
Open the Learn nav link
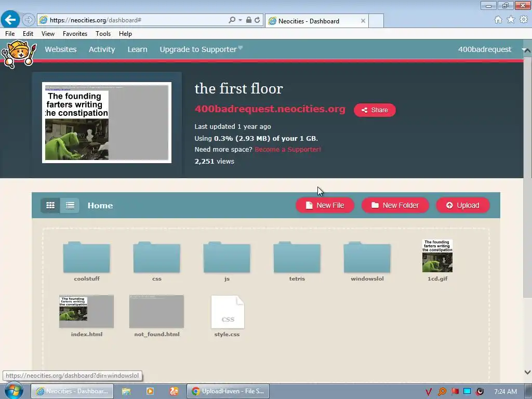[x=137, y=49]
